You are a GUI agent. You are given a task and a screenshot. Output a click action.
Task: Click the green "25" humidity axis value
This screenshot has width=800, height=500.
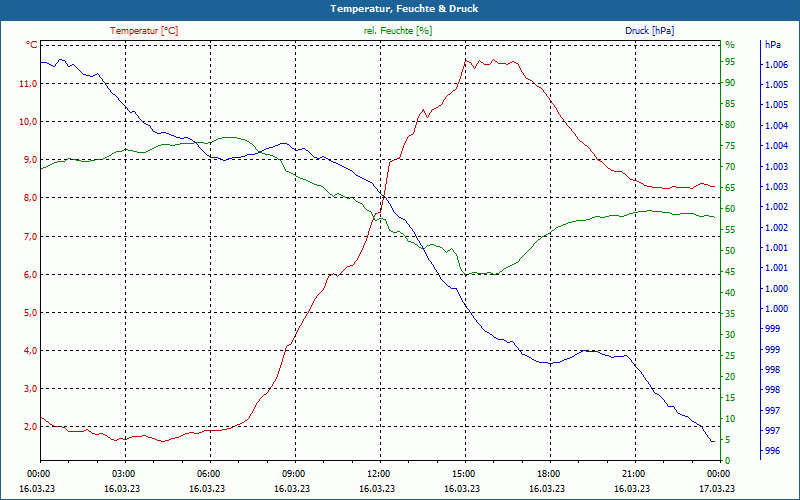click(730, 355)
